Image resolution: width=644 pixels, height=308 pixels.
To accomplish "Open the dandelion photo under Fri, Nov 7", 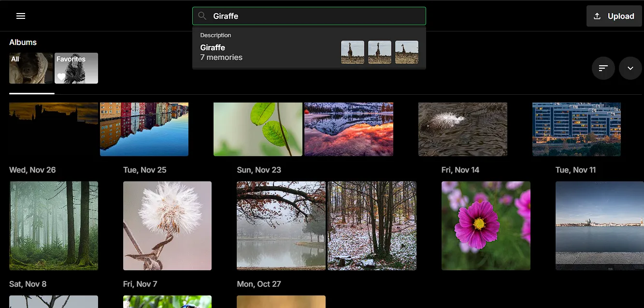I will 167,226.
